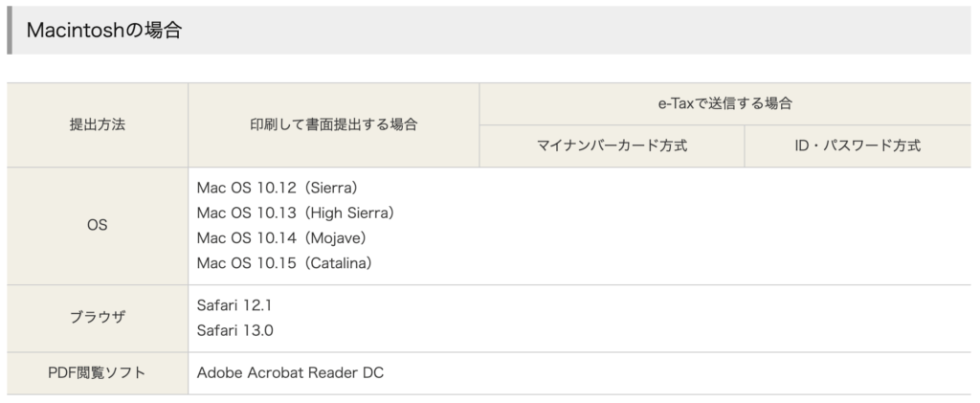
Task: Click Mac OS 10.13 (High Sierra) entry
Action: point(297,213)
